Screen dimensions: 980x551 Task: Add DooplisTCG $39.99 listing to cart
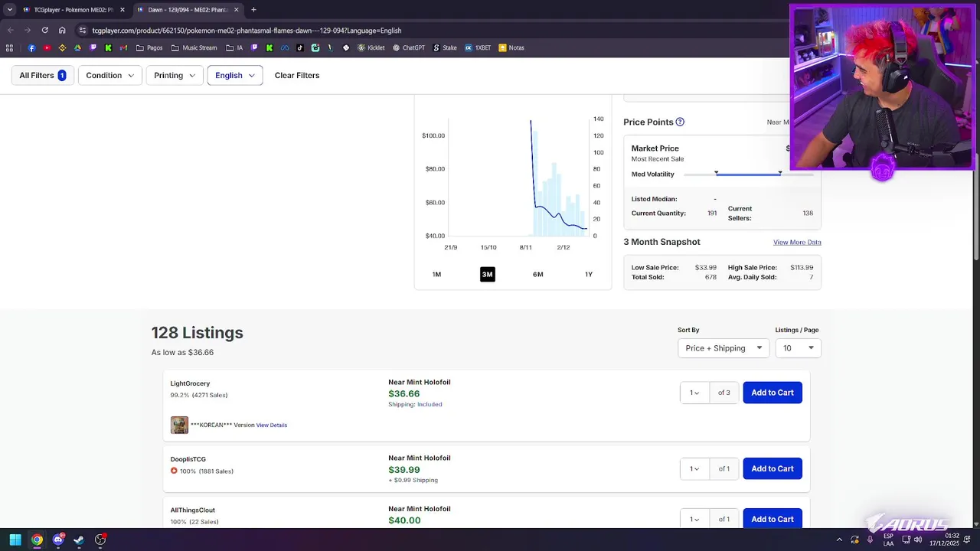point(773,468)
